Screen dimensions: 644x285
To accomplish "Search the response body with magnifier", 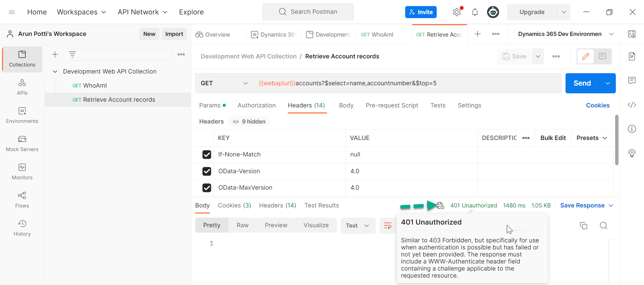I will pos(604,226).
